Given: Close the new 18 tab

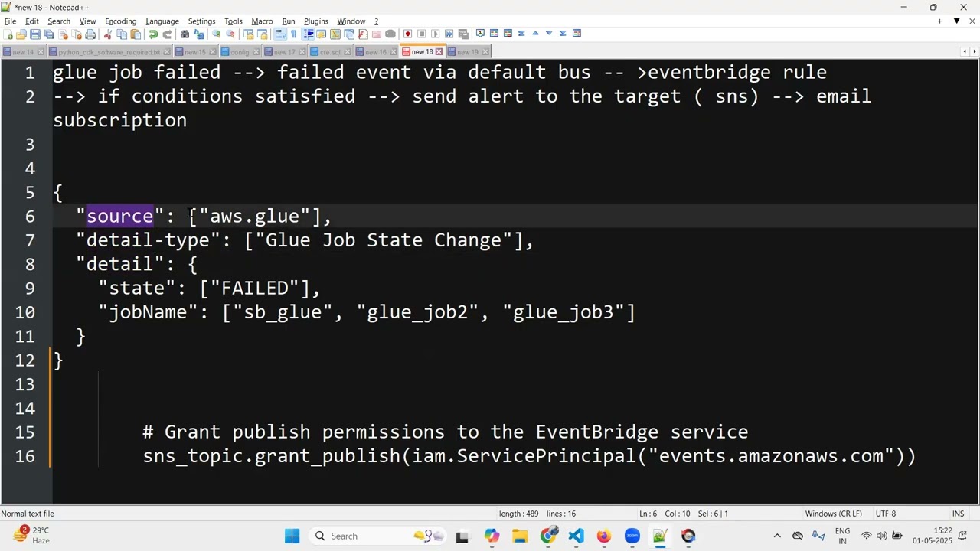Looking at the screenshot, I should coord(439,52).
